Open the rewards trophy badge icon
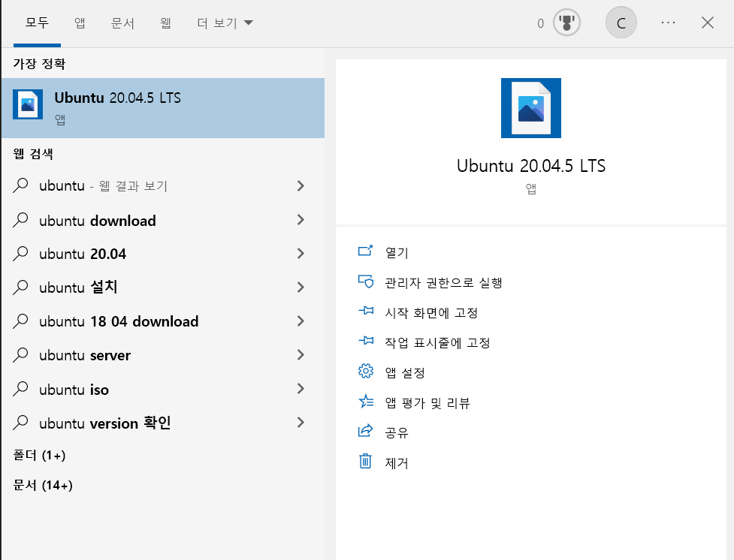Screen dimensions: 734x560 [566, 23]
